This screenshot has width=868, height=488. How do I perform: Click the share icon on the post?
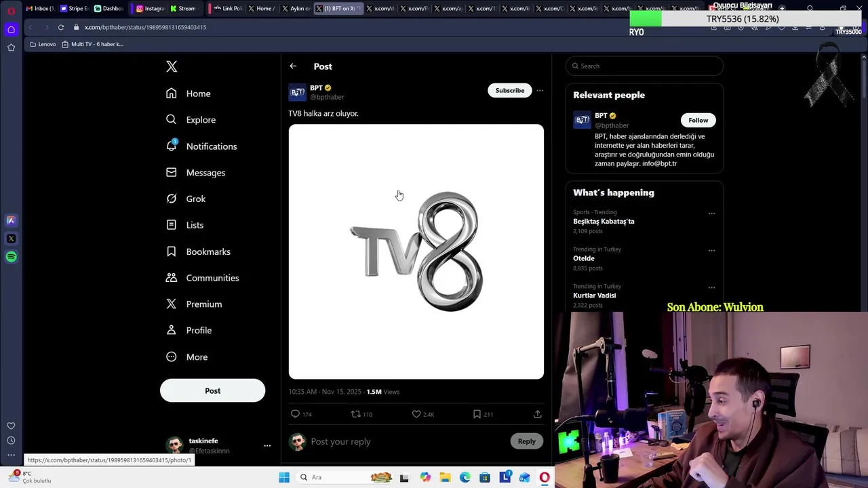tap(537, 414)
